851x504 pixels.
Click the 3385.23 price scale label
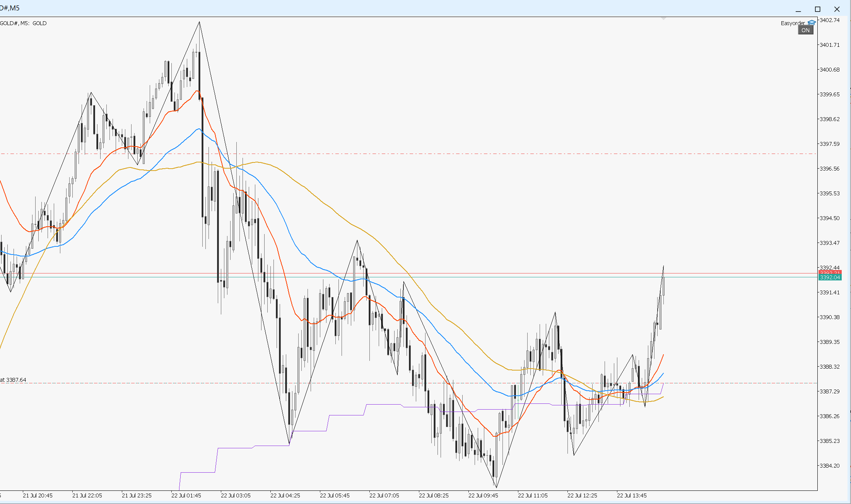coord(830,441)
